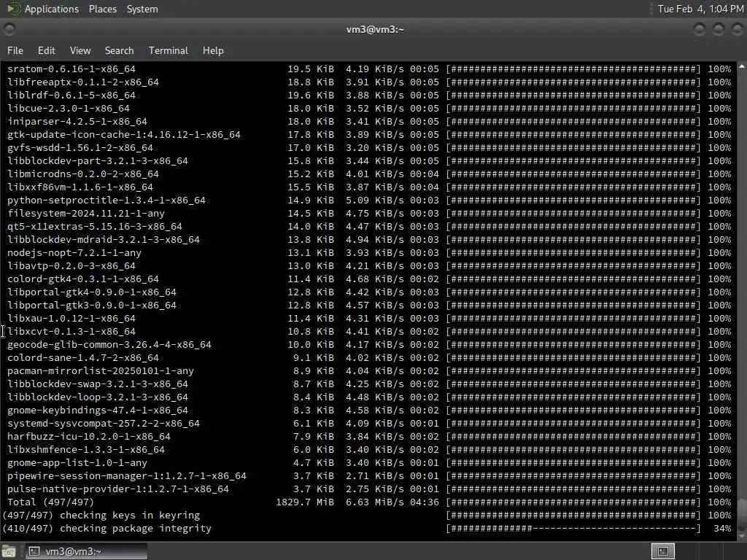The width and height of the screenshot is (747, 560).
Task: Click the iniparser-4.2.5-1-x86_64 text
Action: pos(77,122)
